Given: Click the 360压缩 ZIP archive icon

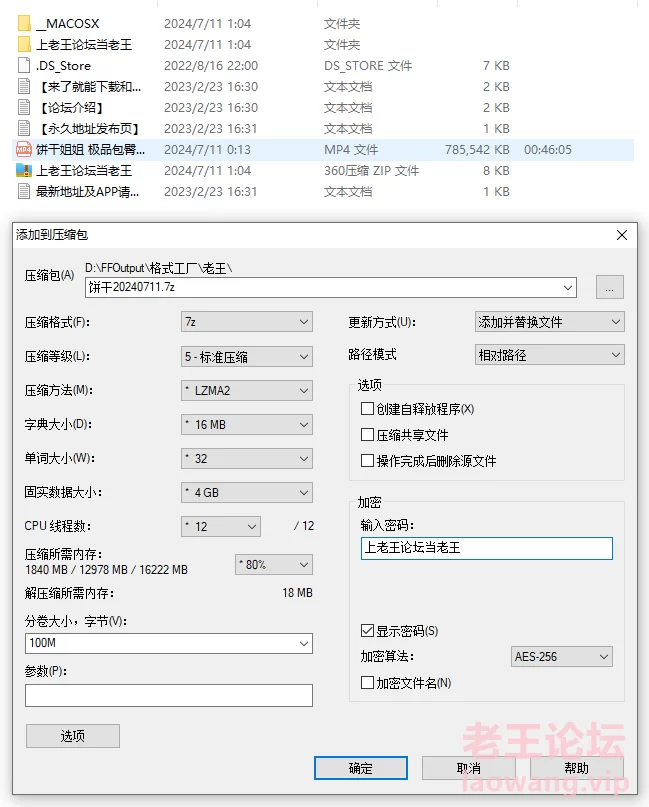Looking at the screenshot, I should coord(24,170).
